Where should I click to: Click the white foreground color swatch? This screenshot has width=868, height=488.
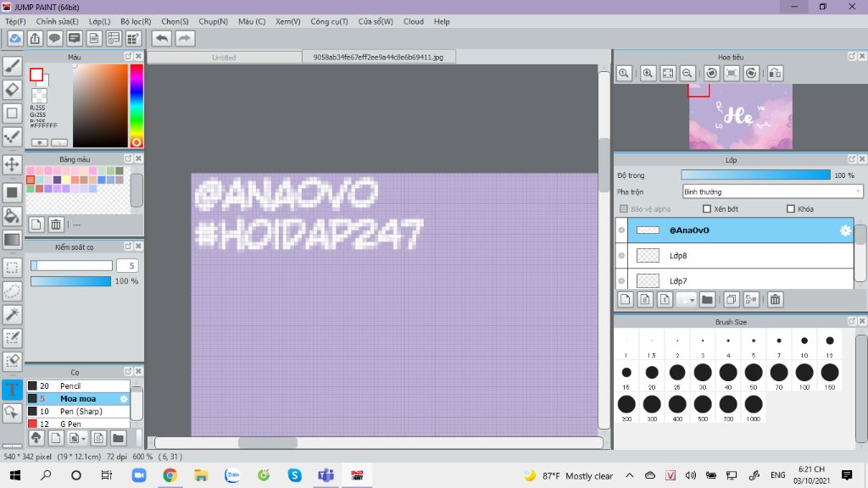[36, 75]
